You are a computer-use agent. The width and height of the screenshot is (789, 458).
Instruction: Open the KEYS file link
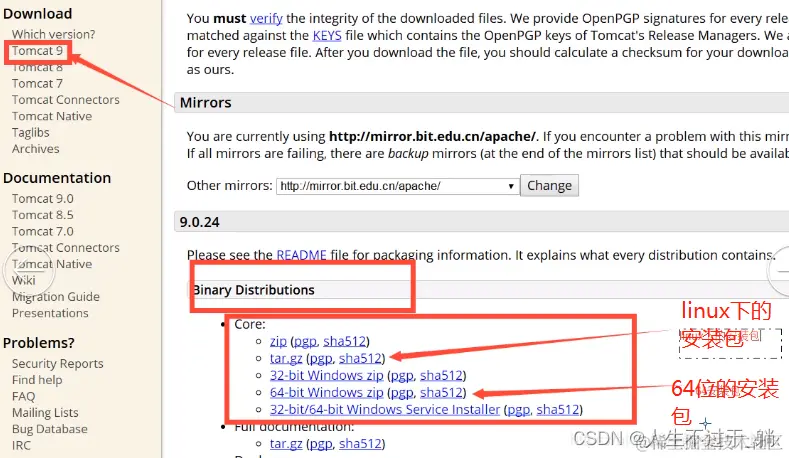(327, 36)
